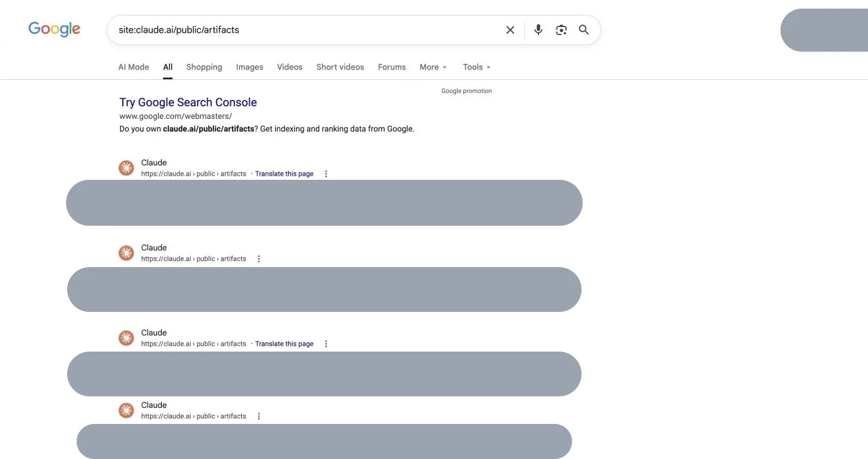Open three-dot menu of second Claude result
The image size is (868, 459).
(259, 259)
